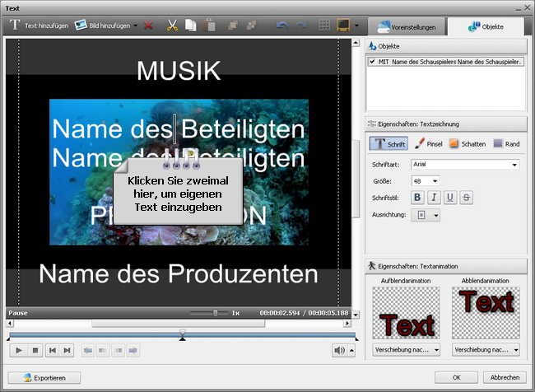Click the playback speed slider handle
This screenshot has width=535, height=392.
[216, 313]
